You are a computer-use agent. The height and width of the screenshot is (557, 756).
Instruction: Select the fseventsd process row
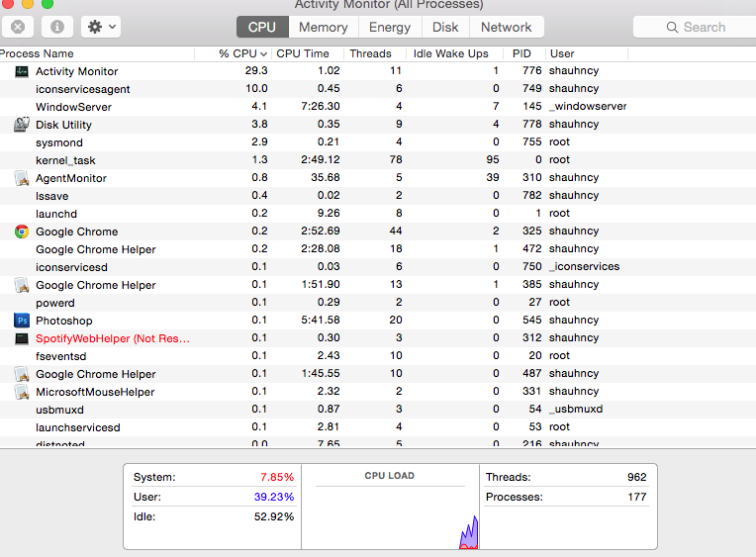378,356
